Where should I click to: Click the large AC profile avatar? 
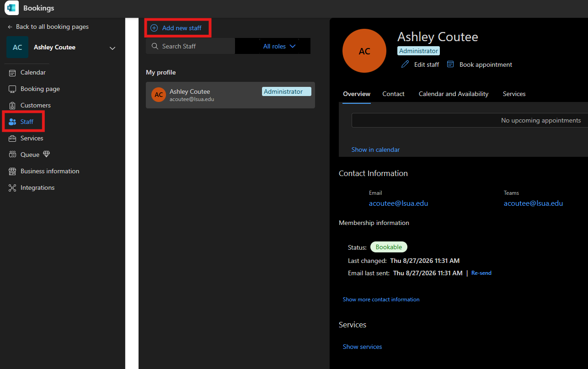[x=364, y=51]
